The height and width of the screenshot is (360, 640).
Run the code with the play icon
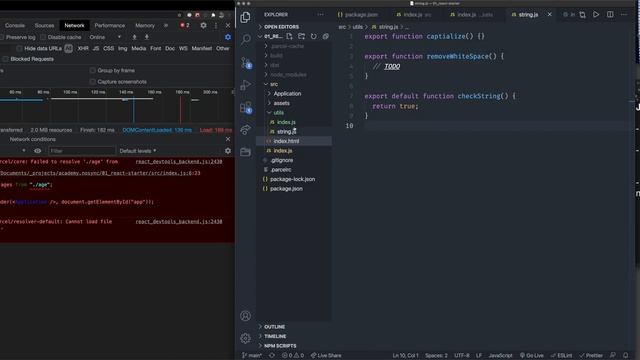click(596, 14)
